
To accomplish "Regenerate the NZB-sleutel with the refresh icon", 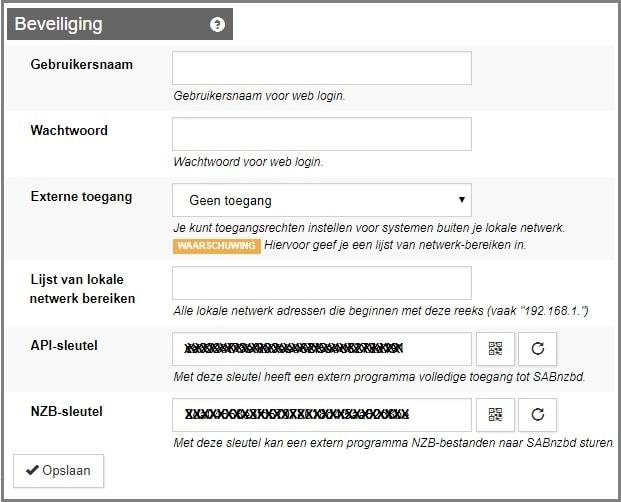I will 537,414.
